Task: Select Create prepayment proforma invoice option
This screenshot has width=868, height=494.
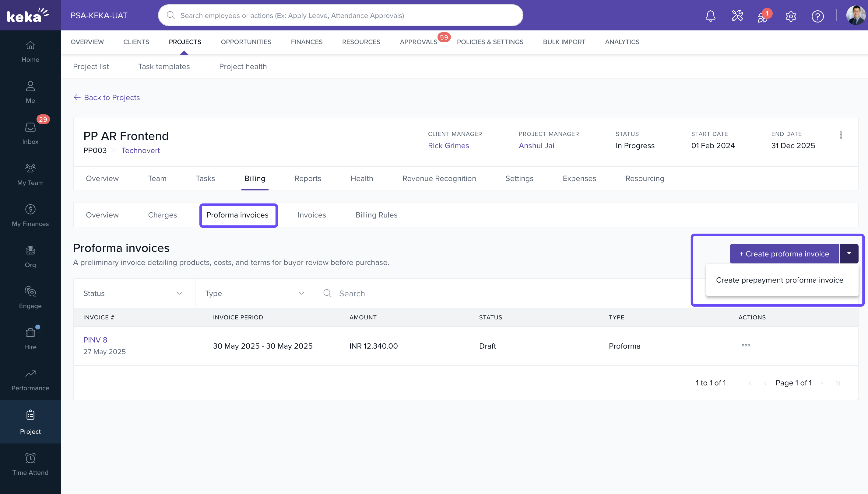Action: 779,280
